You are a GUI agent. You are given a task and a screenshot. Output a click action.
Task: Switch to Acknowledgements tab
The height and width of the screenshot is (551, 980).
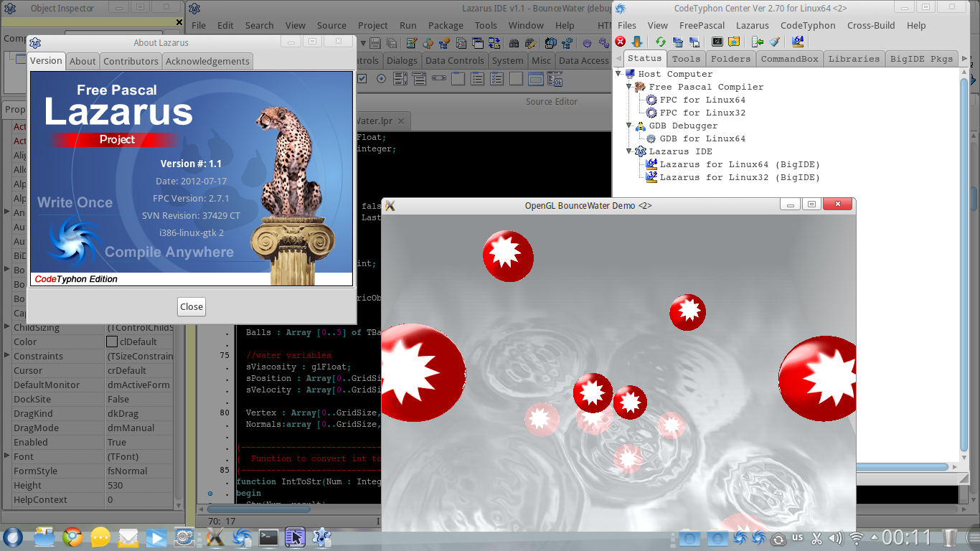click(207, 61)
